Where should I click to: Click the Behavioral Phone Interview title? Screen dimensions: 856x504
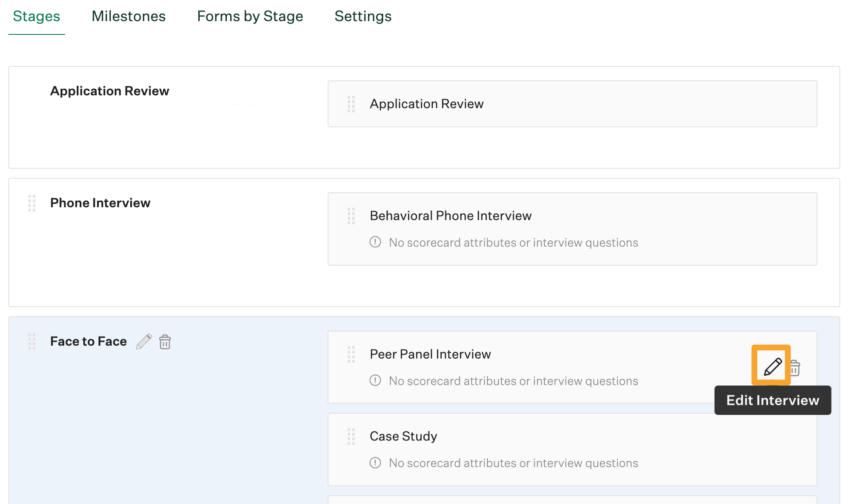coord(450,216)
